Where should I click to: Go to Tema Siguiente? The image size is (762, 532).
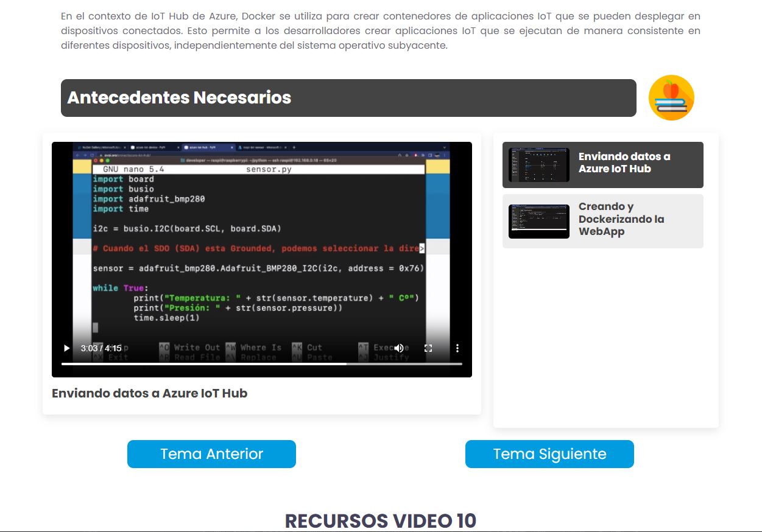pos(549,454)
